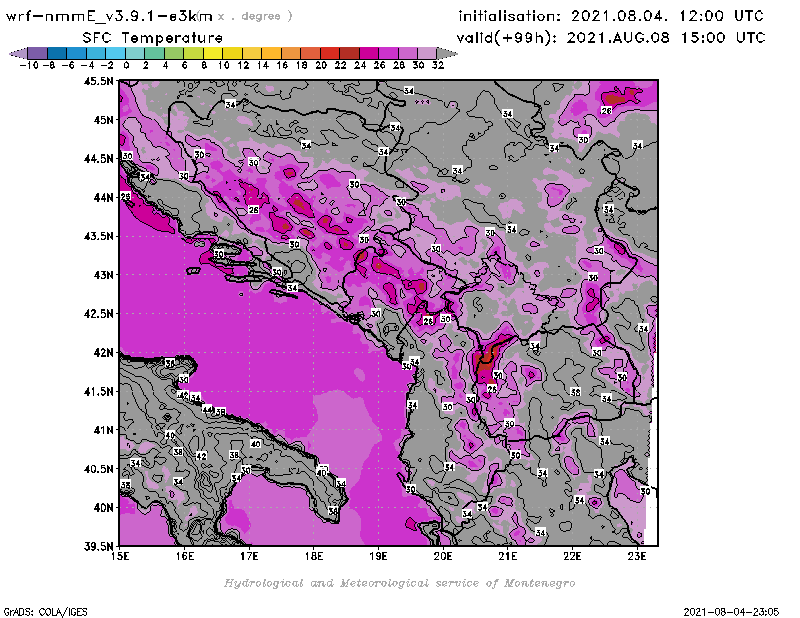Click the 19E longitude label

tap(379, 556)
